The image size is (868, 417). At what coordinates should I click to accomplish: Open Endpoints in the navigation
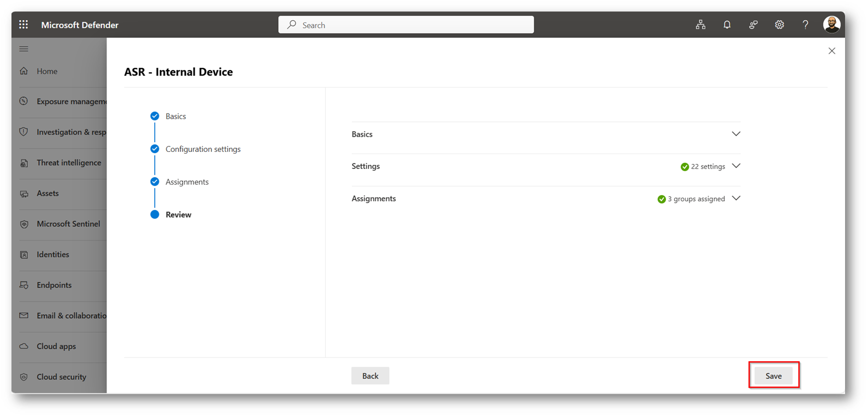pos(54,285)
